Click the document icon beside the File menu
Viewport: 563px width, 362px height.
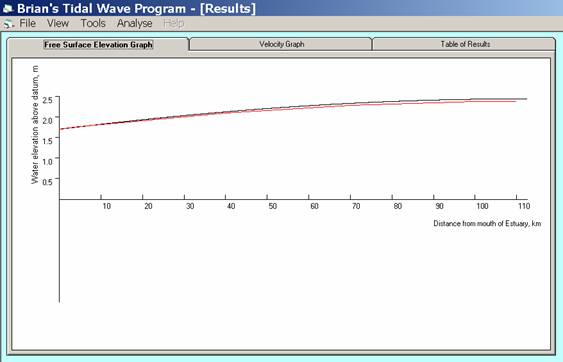[9, 24]
